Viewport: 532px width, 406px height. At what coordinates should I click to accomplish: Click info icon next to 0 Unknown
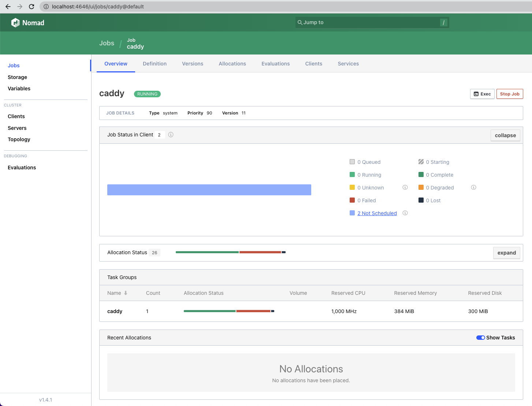point(405,187)
